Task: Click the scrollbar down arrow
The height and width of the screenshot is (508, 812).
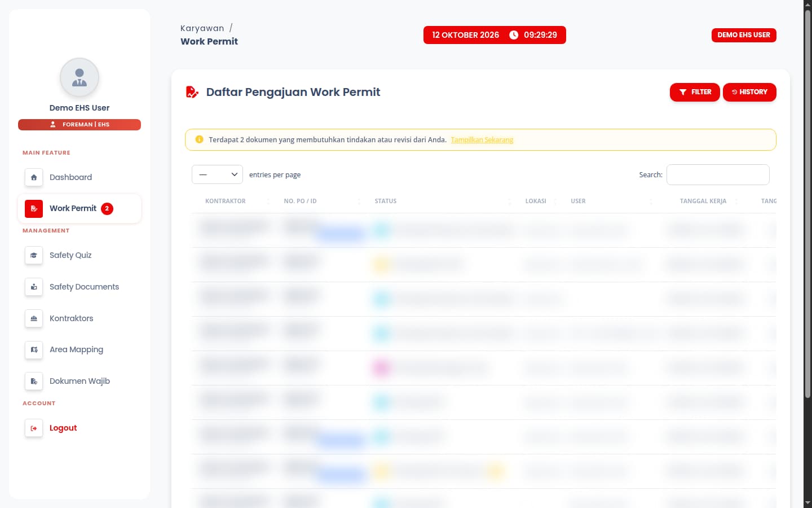Action: pos(807,503)
